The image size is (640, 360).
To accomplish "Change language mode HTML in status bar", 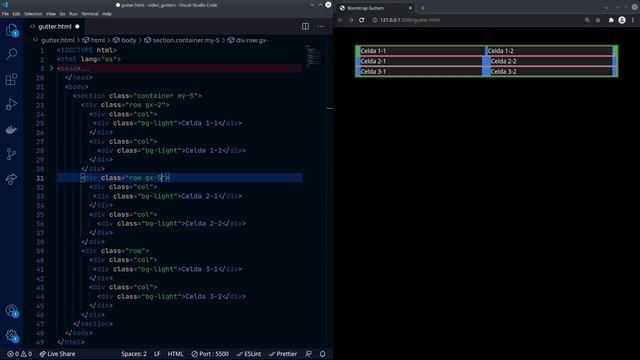I will pyautogui.click(x=176, y=354).
